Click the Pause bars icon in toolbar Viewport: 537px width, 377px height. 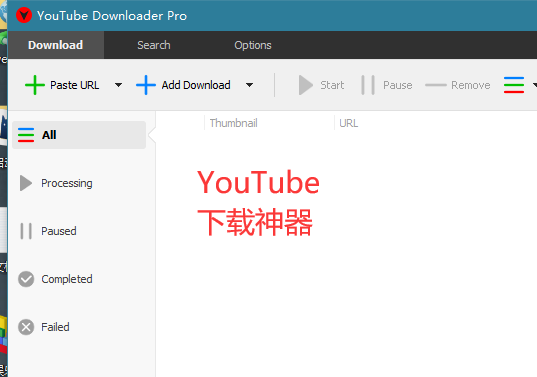368,85
